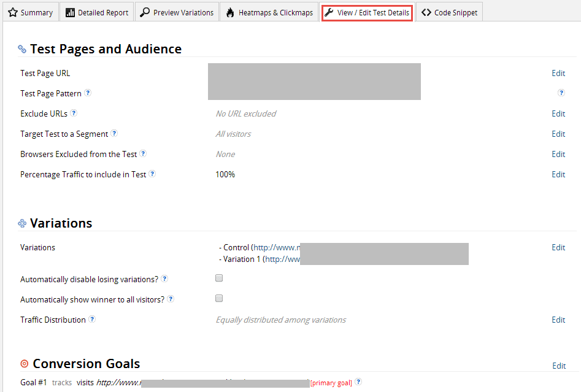581x392 pixels.
Task: Open help for Exclude URLs
Action: point(74,113)
